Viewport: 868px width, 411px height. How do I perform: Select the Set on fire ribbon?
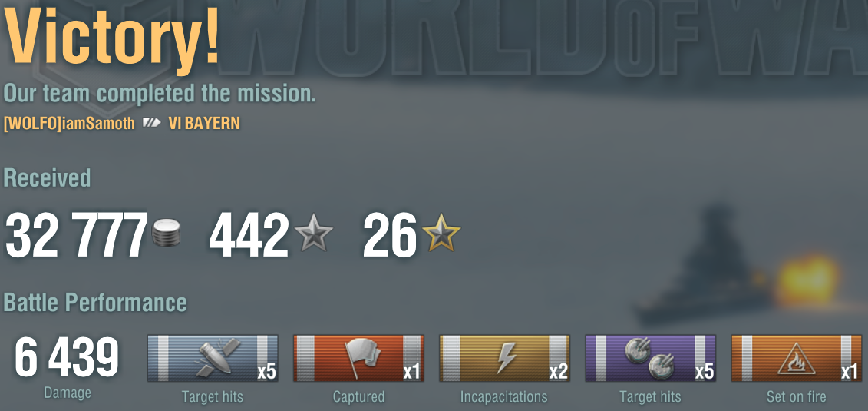[x=797, y=358]
